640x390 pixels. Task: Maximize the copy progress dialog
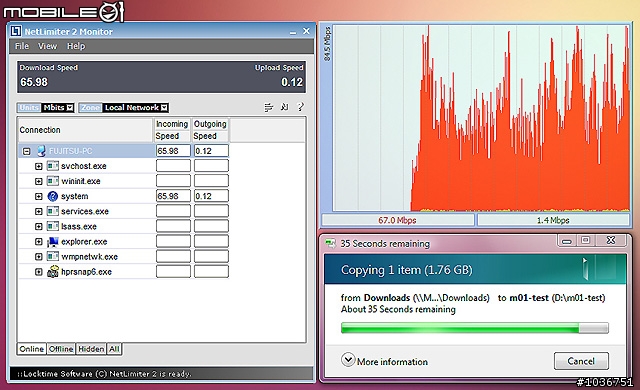[585, 240]
